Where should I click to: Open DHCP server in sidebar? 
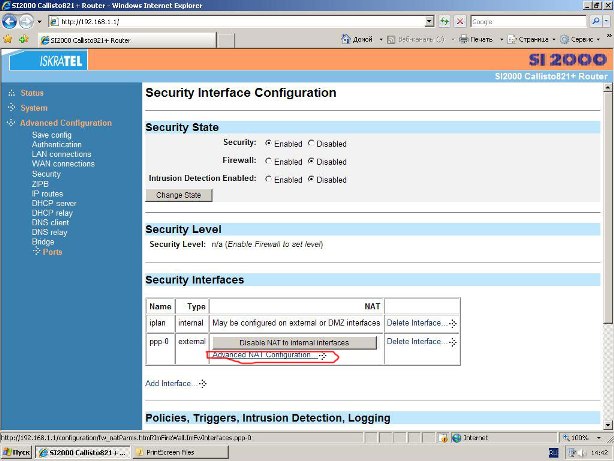pyautogui.click(x=54, y=203)
